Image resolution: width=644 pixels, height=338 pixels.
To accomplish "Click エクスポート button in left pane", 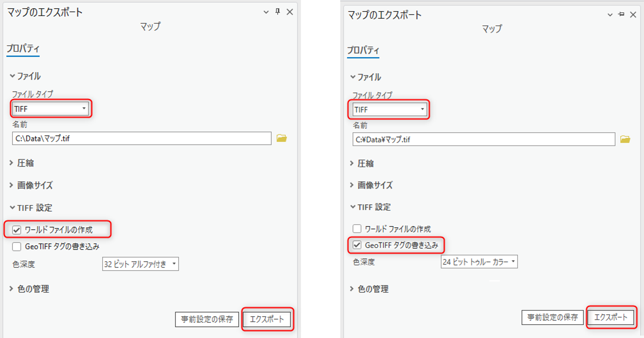I will pyautogui.click(x=267, y=319).
